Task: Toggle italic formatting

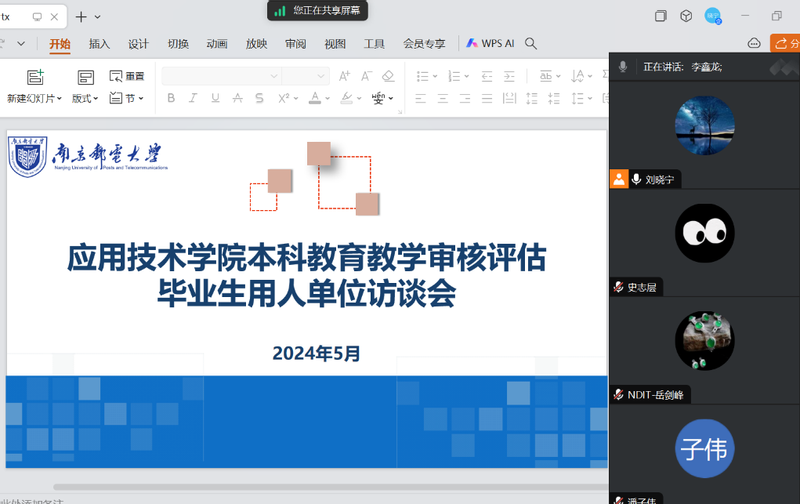Action: [x=193, y=98]
